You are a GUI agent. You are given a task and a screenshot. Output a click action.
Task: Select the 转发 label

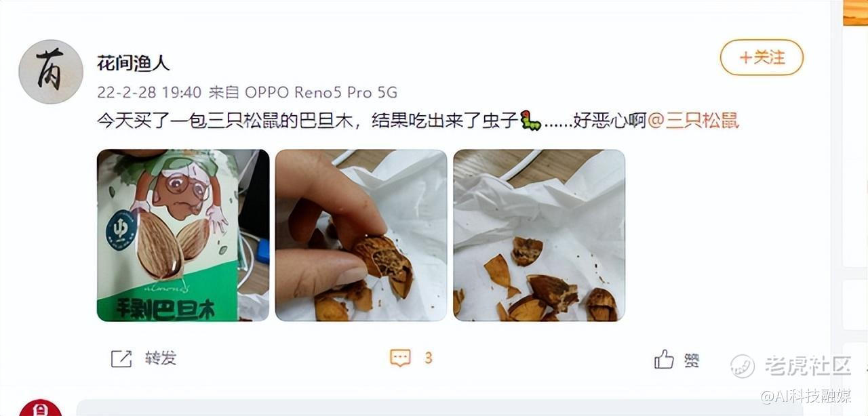pyautogui.click(x=161, y=358)
